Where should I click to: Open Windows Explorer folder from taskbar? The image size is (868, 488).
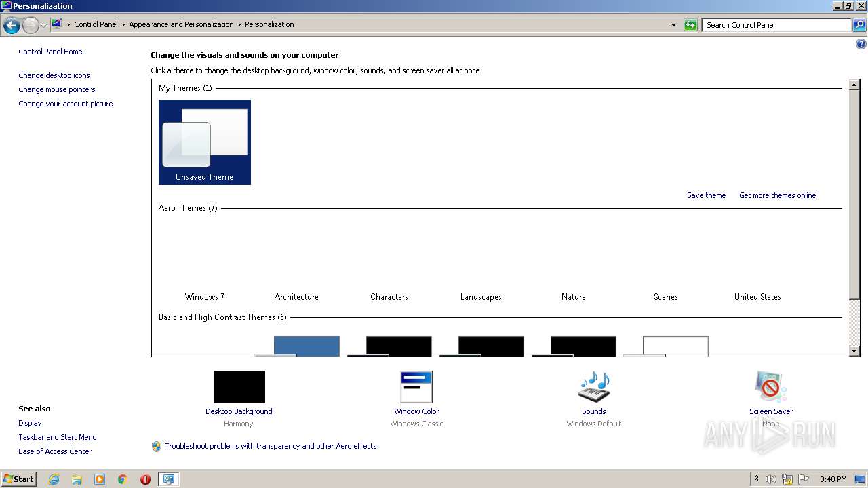click(77, 479)
